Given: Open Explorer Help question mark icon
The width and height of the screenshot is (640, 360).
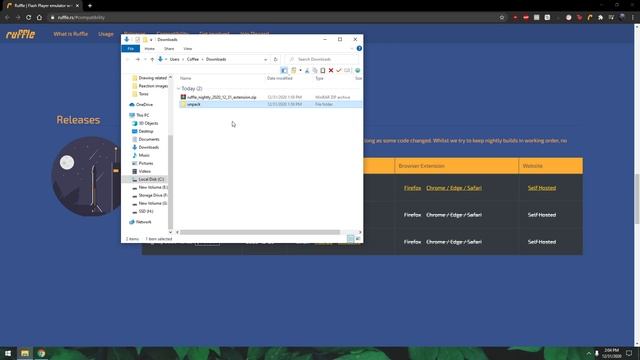Looking at the screenshot, I should [359, 49].
